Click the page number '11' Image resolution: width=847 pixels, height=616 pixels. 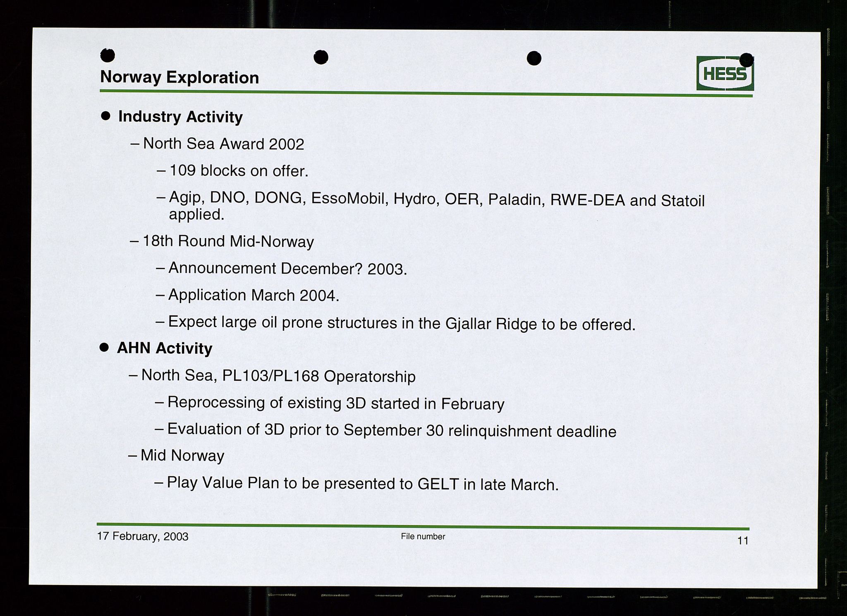743,541
